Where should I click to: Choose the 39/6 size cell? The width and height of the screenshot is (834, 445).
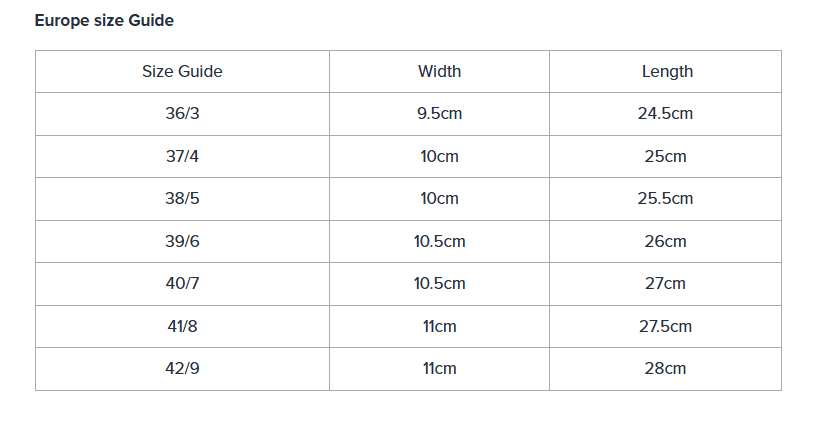pyautogui.click(x=182, y=242)
